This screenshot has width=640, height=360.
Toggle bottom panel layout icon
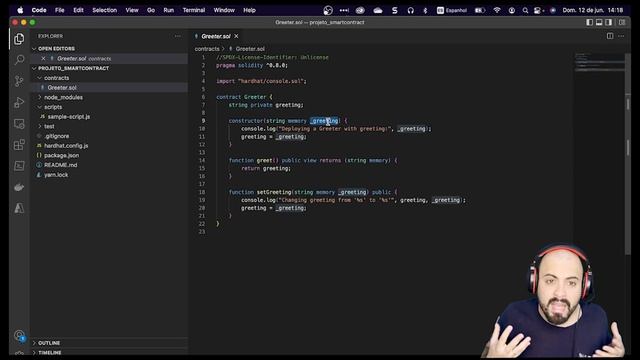(599, 22)
